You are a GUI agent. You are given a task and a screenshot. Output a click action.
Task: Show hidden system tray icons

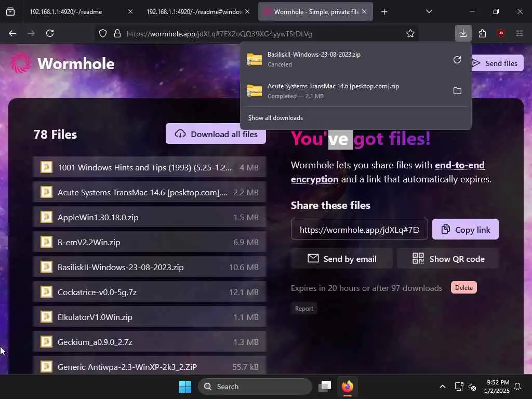(443, 387)
